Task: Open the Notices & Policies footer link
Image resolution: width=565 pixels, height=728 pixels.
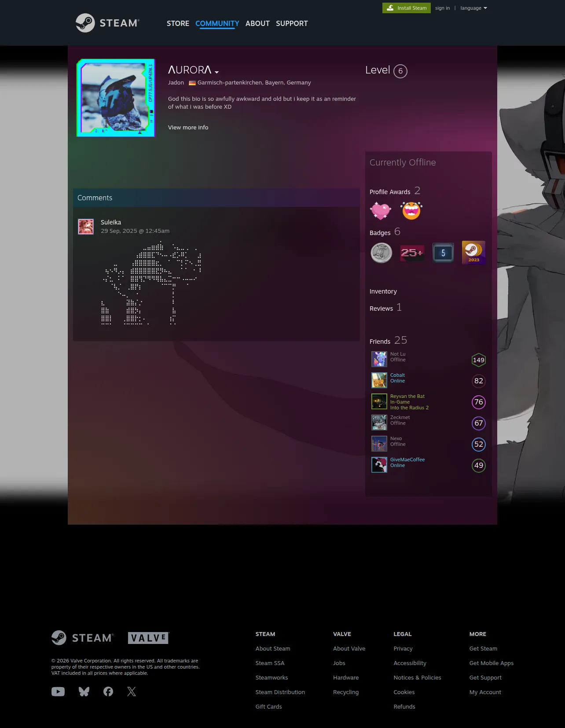Action: (417, 677)
